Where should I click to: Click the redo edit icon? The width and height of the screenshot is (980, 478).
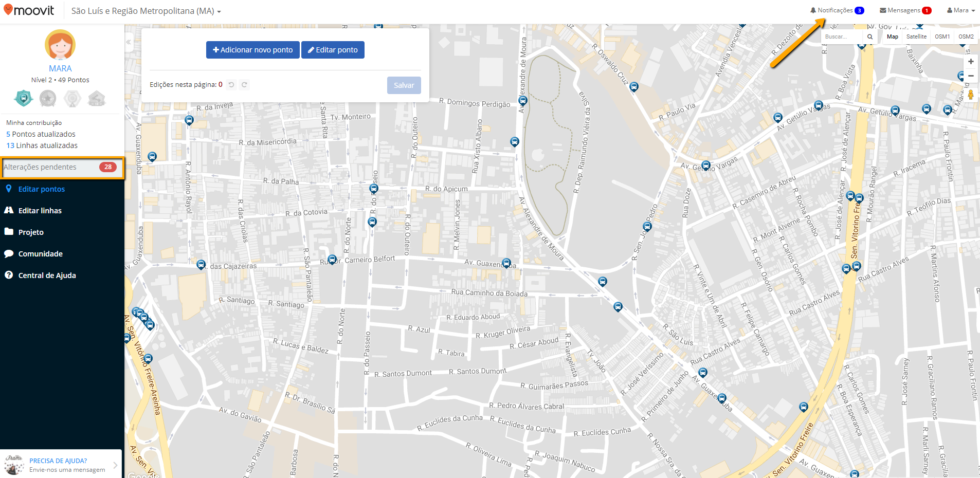click(244, 85)
